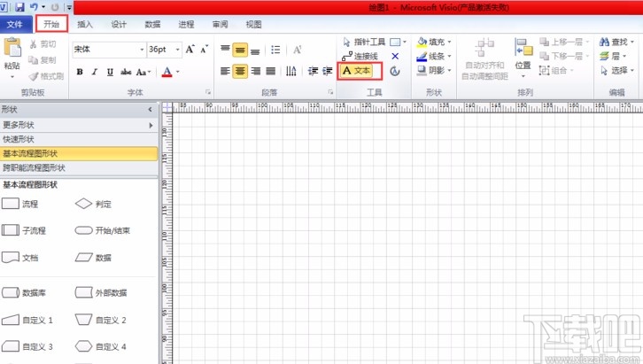Select the Database shape
The image size is (643, 364).
click(x=24, y=292)
